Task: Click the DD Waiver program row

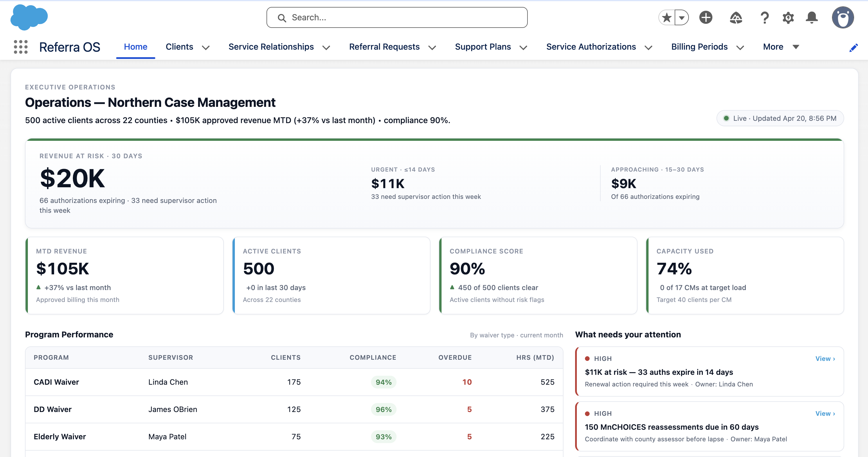Action: click(294, 409)
